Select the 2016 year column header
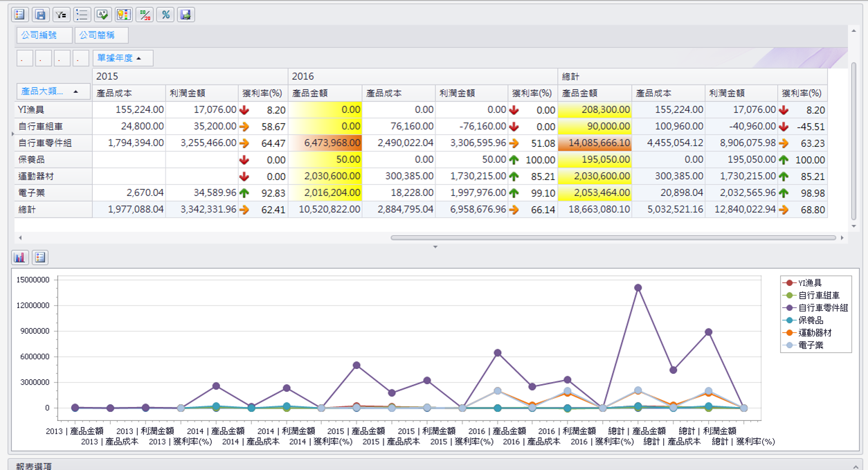868x470 pixels. coord(423,76)
